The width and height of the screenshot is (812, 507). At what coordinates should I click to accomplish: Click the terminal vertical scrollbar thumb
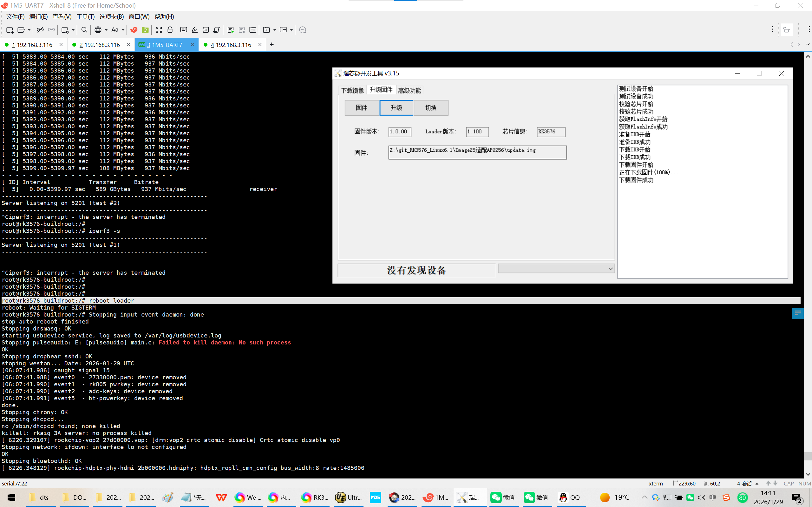click(808, 456)
